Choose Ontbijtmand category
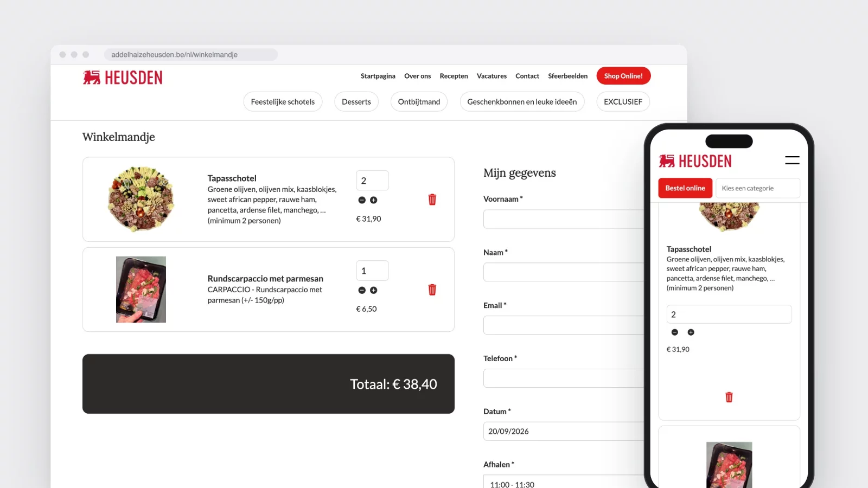 (x=419, y=101)
